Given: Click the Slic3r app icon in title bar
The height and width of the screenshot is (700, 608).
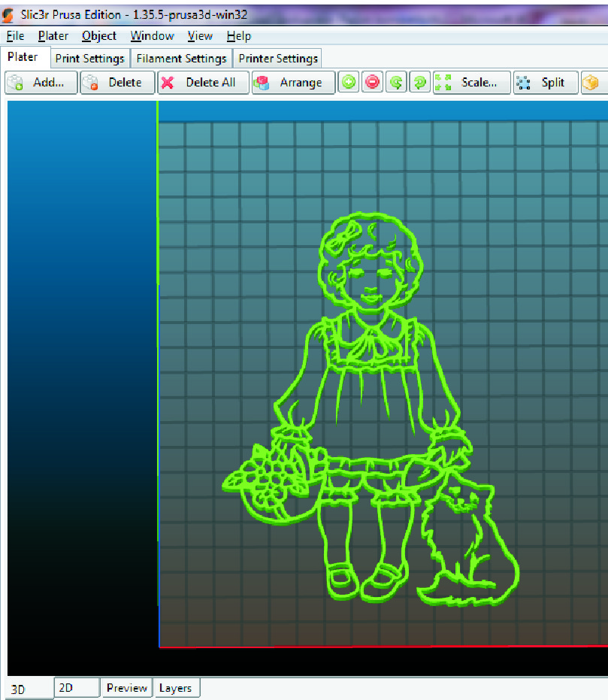Looking at the screenshot, I should click(x=8, y=15).
